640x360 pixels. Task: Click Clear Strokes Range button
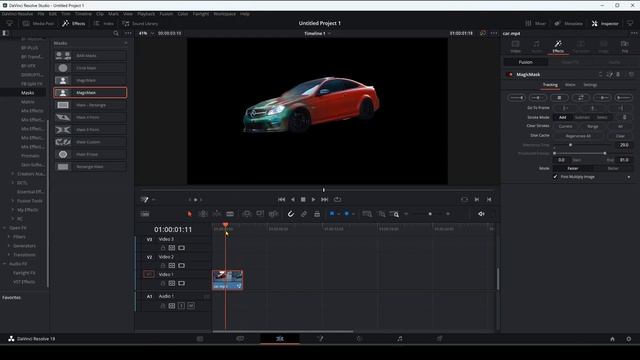593,127
